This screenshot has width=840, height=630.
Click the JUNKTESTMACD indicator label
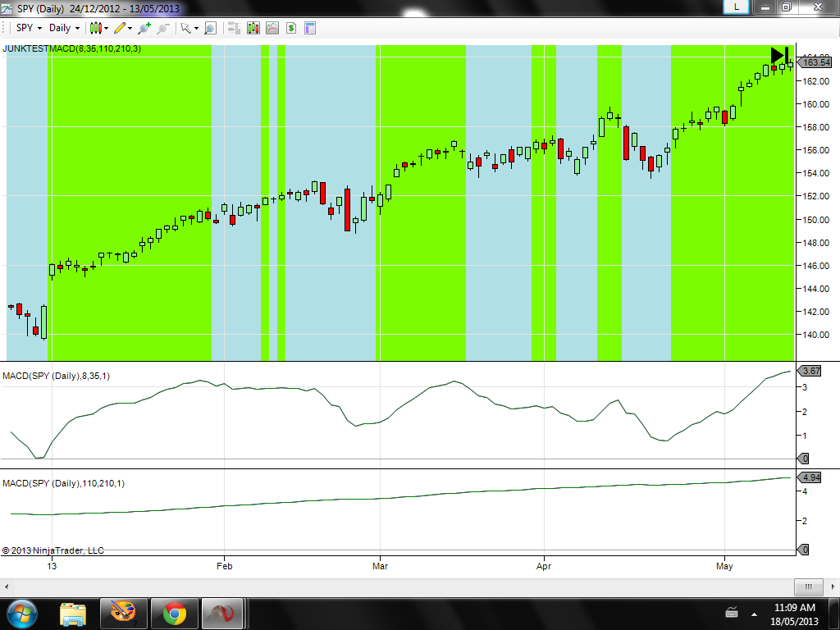point(72,48)
